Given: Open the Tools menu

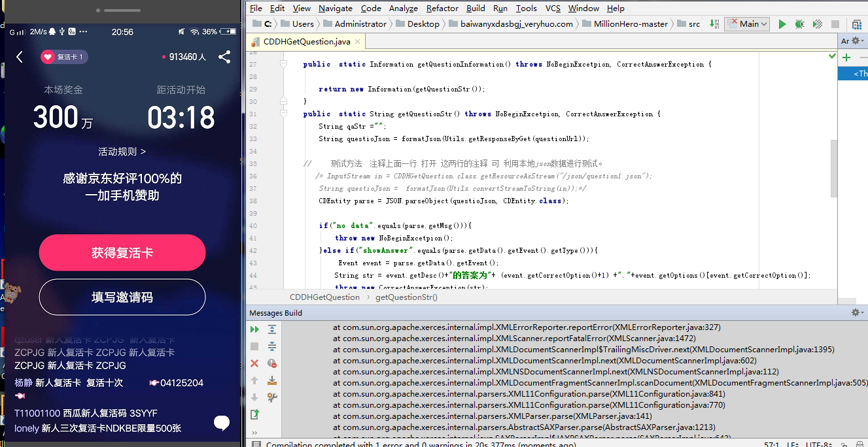Looking at the screenshot, I should coord(526,8).
